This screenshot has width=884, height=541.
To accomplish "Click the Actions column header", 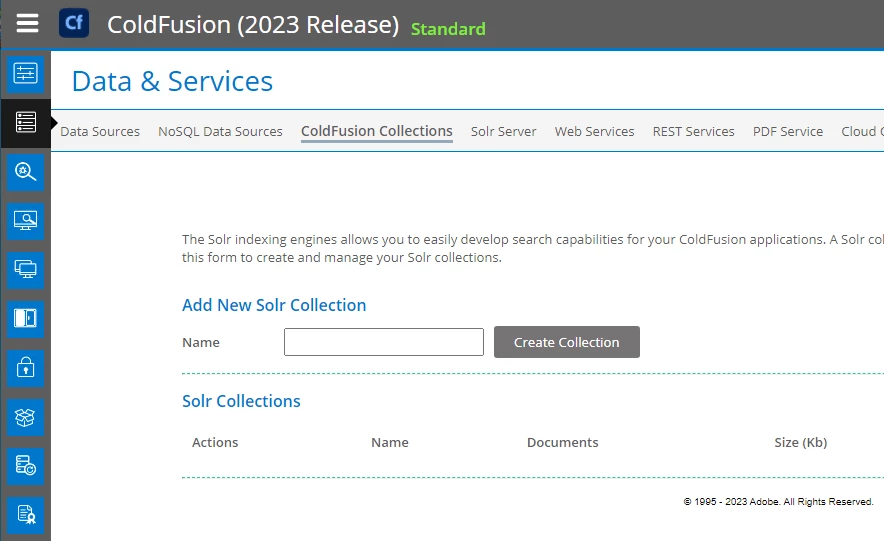I will 215,442.
